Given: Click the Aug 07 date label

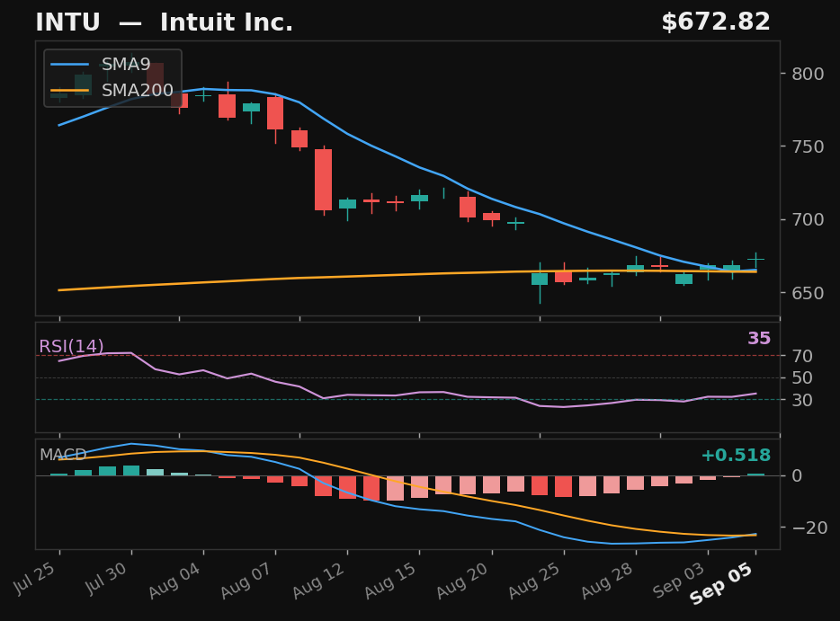Looking at the screenshot, I should pyautogui.click(x=246, y=581).
